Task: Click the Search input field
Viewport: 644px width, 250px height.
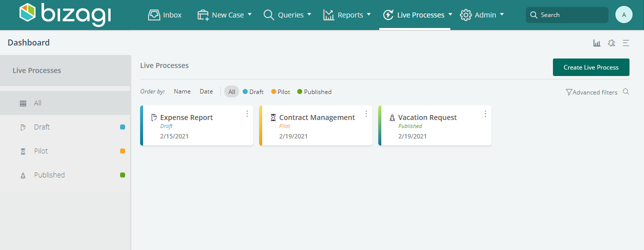Action: point(570,15)
